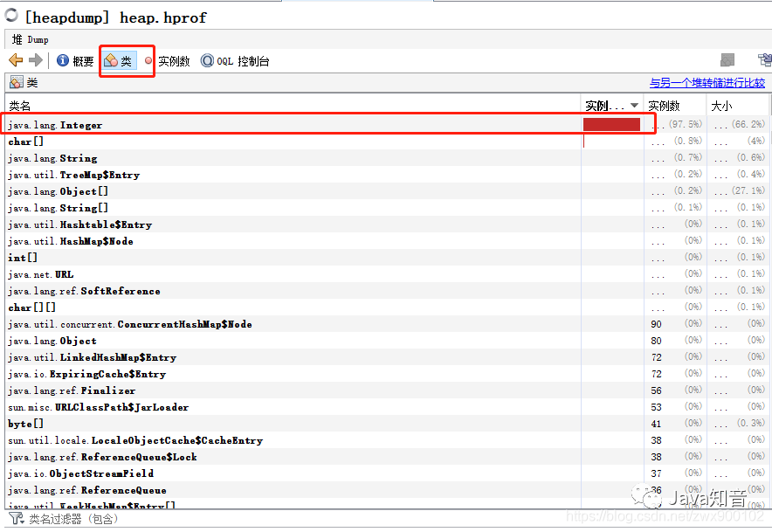Click the loading spinner icon beside heapdump title
Screen dimensions: 772x532
[x=11, y=16]
